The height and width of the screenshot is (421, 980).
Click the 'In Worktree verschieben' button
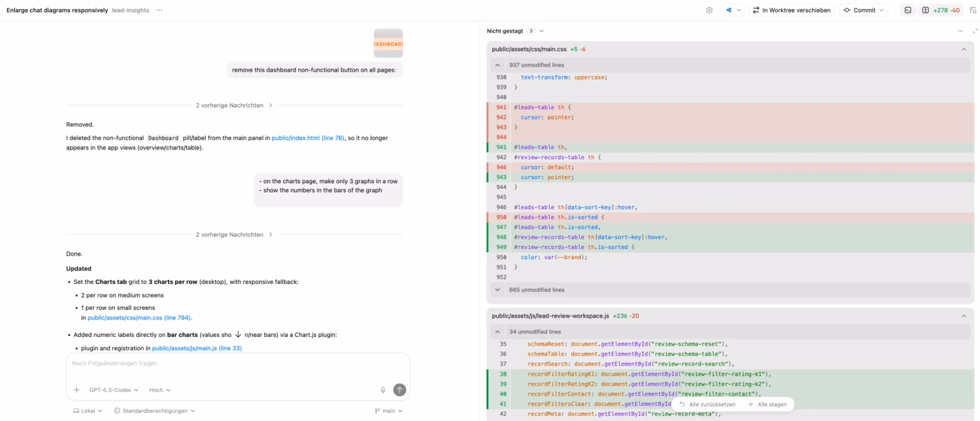click(x=791, y=10)
